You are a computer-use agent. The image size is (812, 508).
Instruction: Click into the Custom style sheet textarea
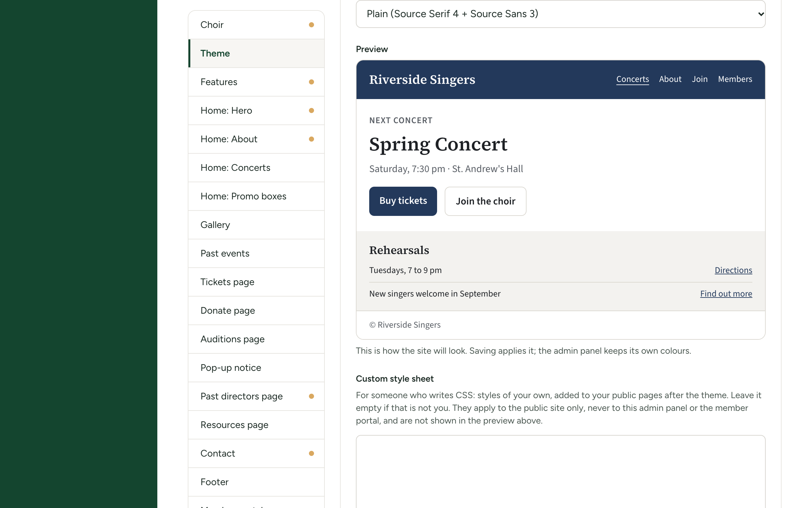coord(560,472)
